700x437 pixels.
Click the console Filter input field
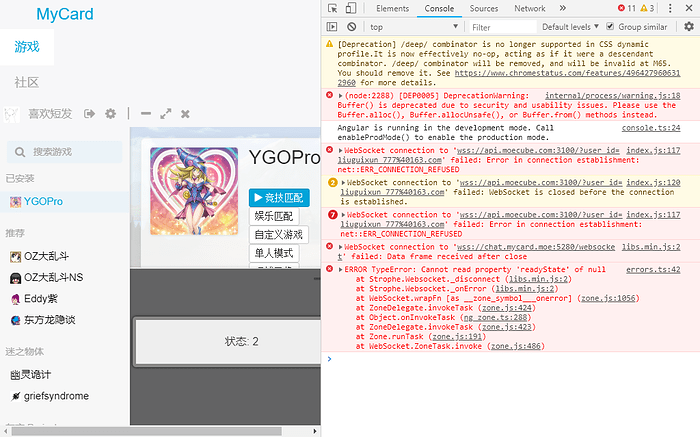[x=503, y=27]
